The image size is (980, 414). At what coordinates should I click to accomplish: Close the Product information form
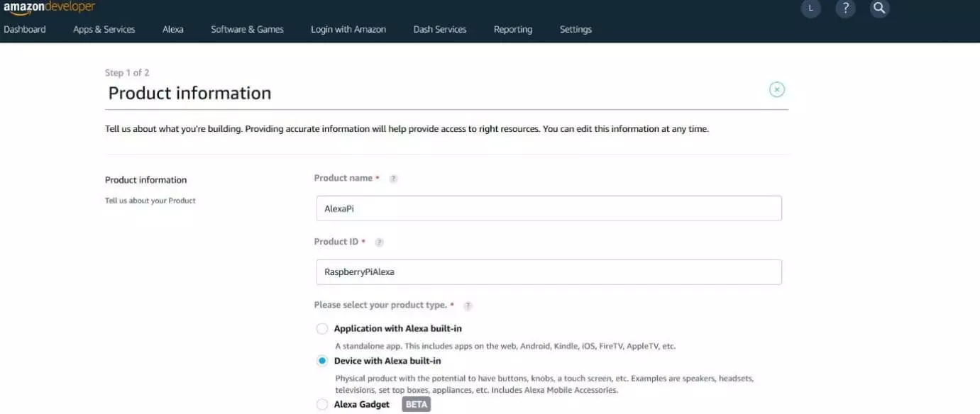777,89
